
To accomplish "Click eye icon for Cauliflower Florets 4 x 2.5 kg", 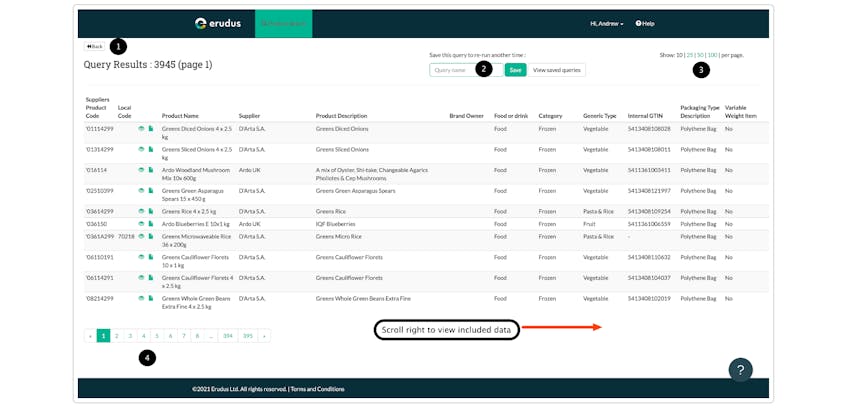I will (141, 277).
